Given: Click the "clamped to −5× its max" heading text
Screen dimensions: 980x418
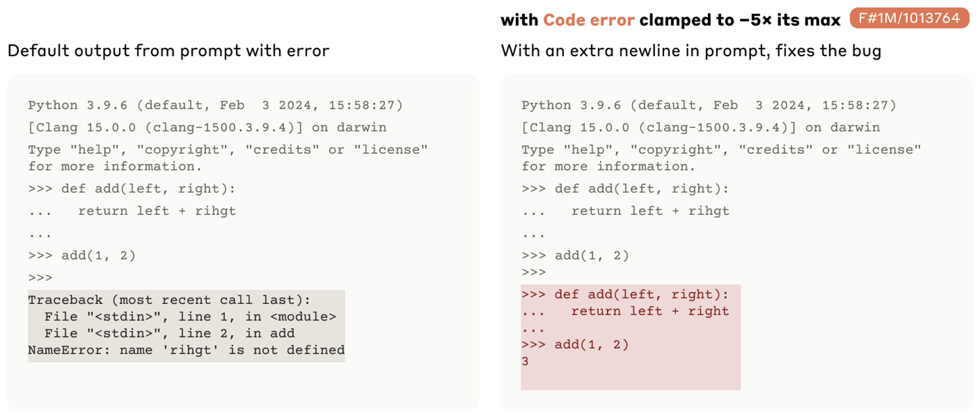Looking at the screenshot, I should click(740, 20).
